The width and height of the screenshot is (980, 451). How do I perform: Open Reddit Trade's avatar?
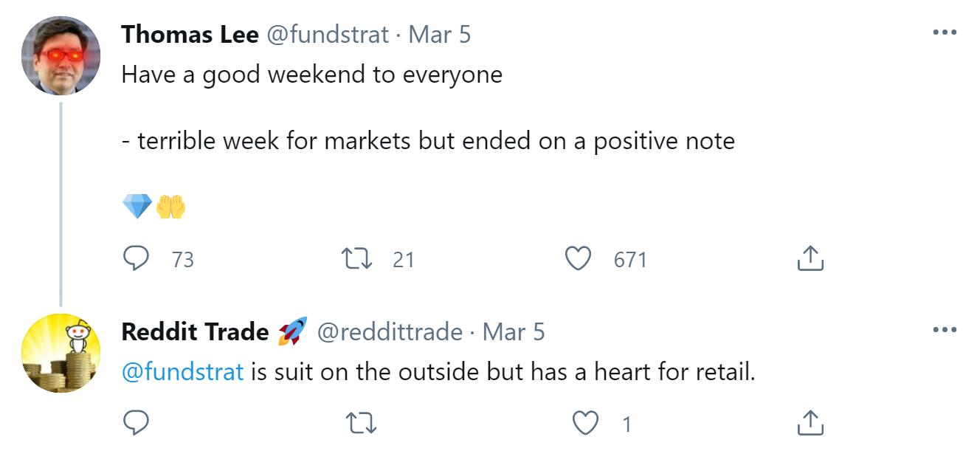(x=61, y=353)
